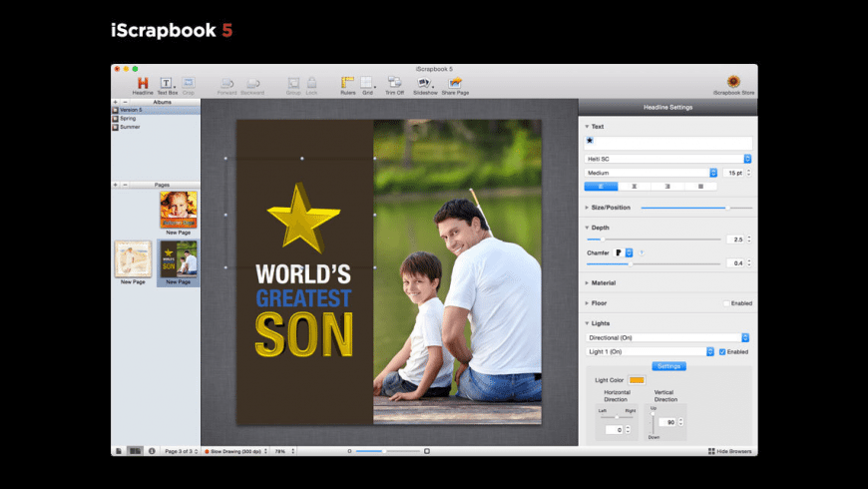Select the Spring album

(x=128, y=118)
